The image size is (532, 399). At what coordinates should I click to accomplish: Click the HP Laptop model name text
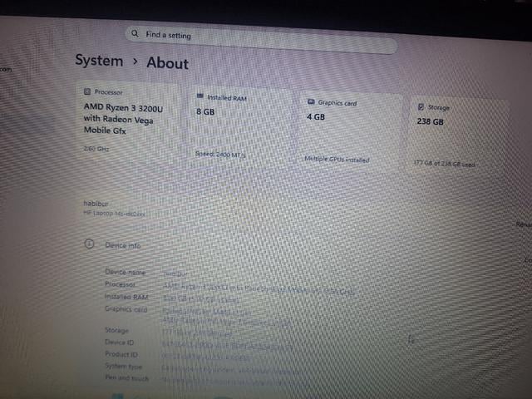(115, 214)
